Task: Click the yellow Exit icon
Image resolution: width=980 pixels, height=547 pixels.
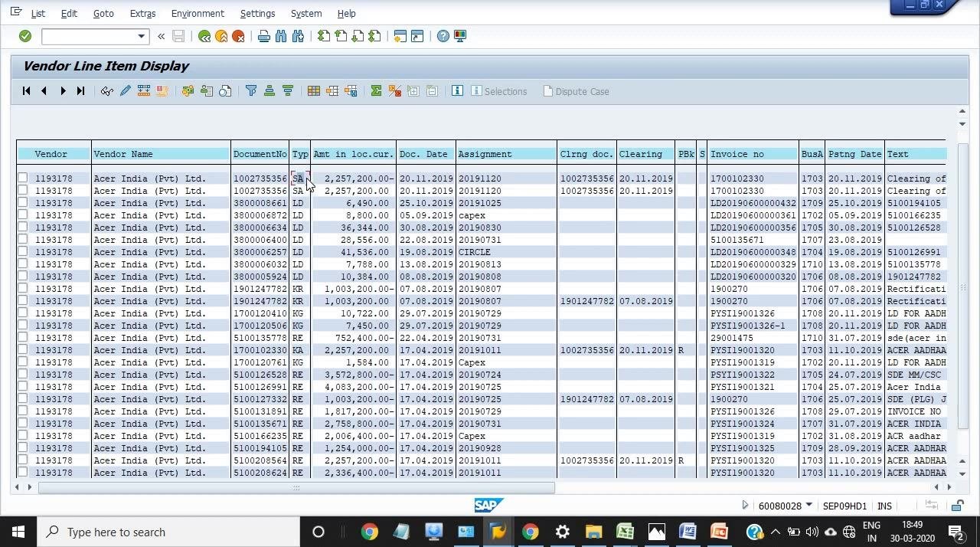Action: 221,36
